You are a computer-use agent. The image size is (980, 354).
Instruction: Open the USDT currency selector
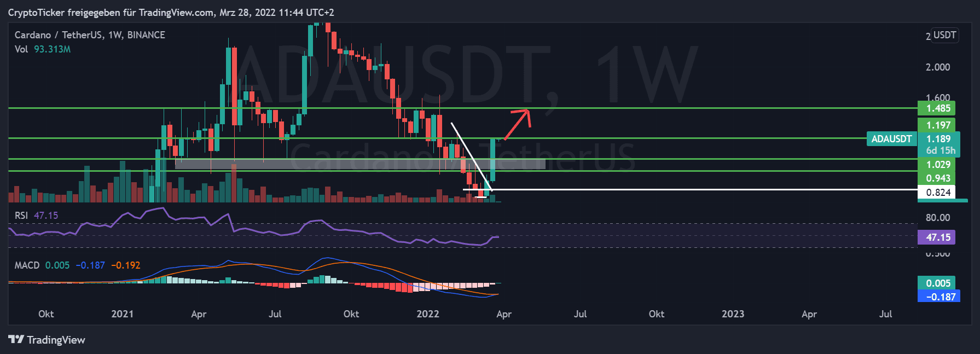click(x=944, y=36)
